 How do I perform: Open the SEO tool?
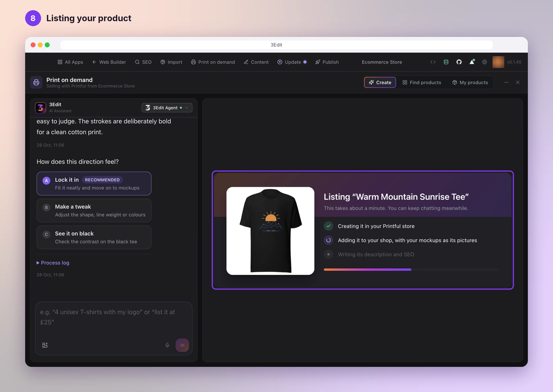143,62
